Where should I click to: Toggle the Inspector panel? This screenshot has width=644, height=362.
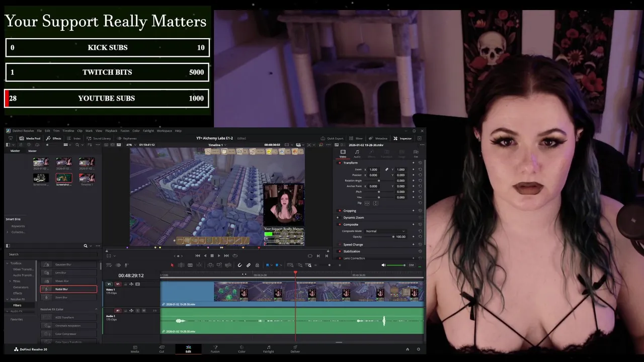403,138
